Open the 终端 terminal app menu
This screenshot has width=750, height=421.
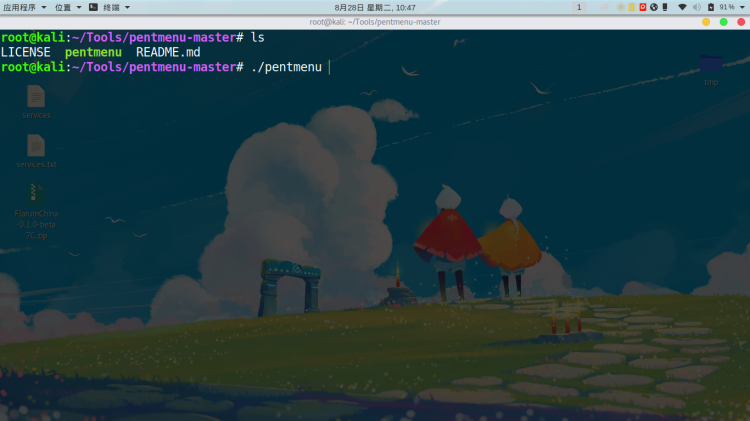pyautogui.click(x=111, y=7)
